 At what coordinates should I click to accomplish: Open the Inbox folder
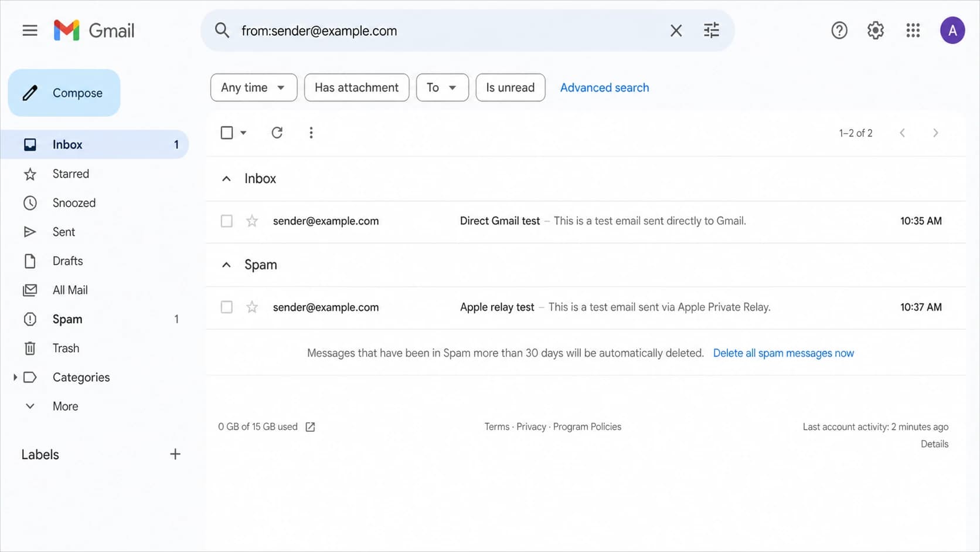pos(95,144)
